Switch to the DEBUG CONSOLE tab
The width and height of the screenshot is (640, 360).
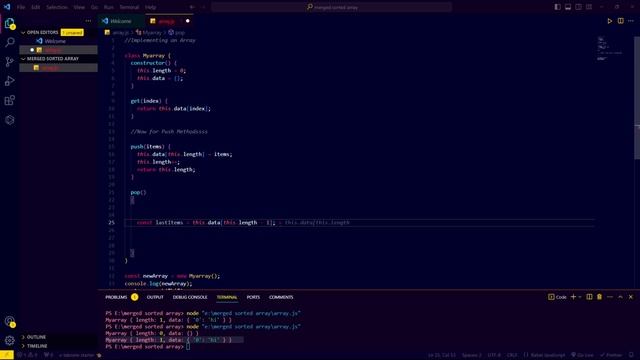tap(190, 297)
